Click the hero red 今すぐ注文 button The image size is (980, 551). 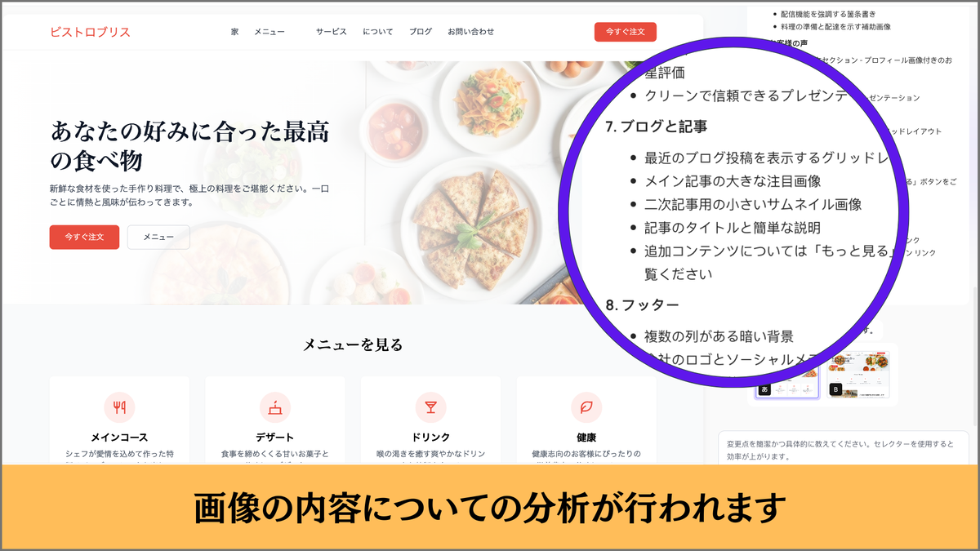84,237
